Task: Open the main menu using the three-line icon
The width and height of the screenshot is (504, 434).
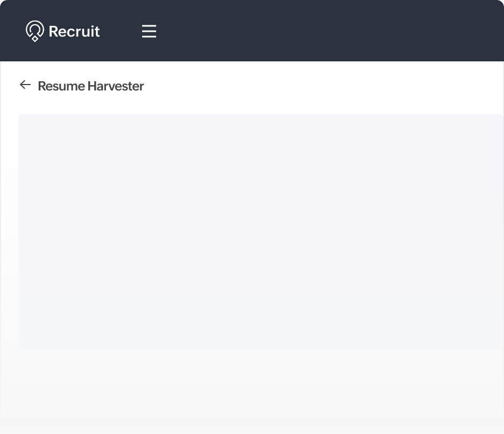Action: [x=149, y=31]
